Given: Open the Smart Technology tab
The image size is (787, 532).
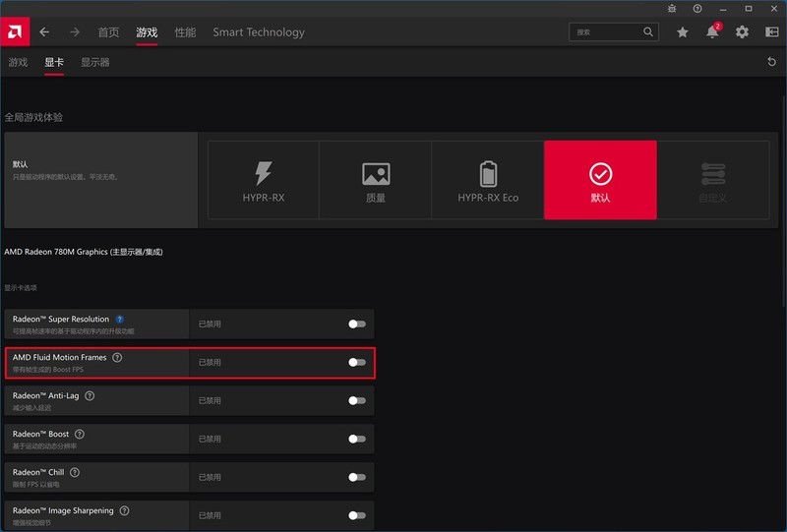Looking at the screenshot, I should coord(259,32).
